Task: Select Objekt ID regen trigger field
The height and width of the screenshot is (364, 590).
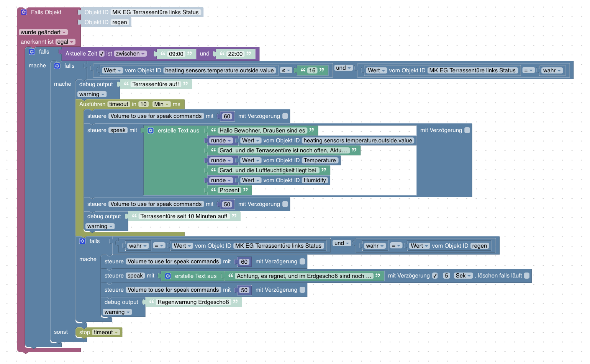Action: click(x=120, y=22)
